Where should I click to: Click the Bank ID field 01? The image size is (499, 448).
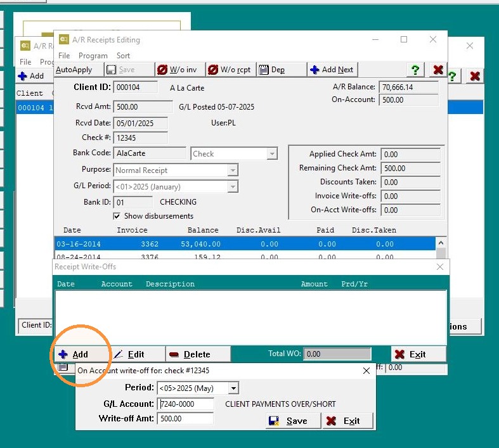click(x=133, y=203)
